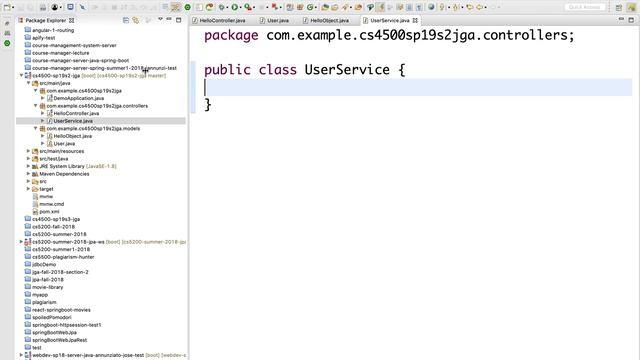Collapse the com.example.cs4500sp19s2jga.controllers package

(x=36, y=106)
